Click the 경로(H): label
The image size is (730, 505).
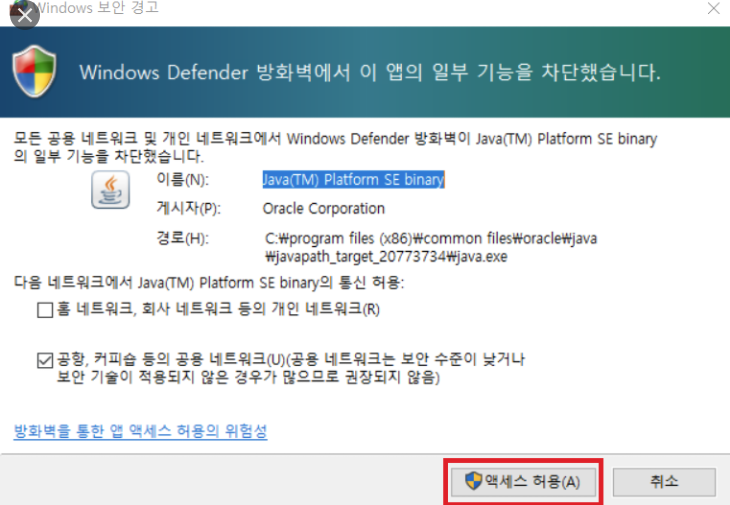pos(182,238)
